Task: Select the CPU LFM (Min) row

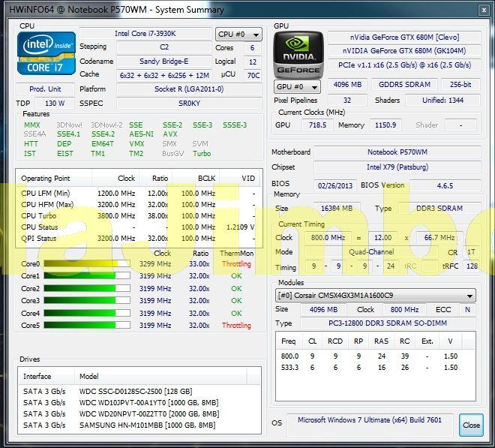Action: click(138, 194)
